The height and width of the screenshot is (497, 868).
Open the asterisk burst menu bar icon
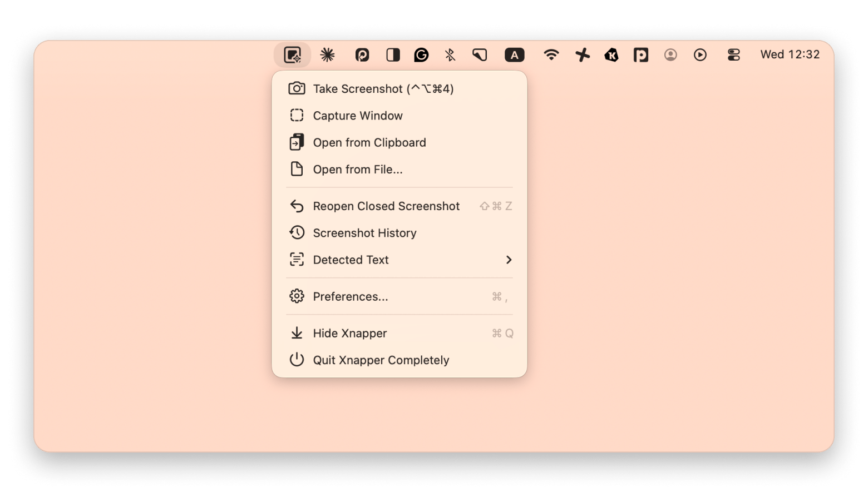pos(327,54)
